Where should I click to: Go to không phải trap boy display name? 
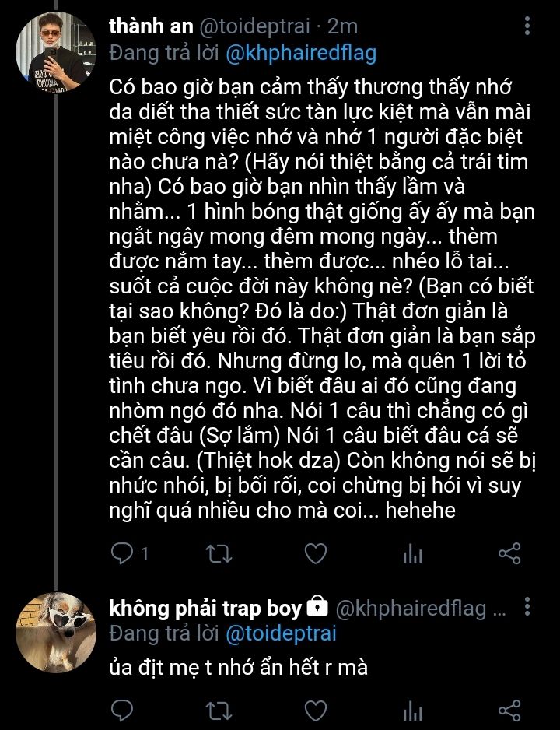[208, 607]
